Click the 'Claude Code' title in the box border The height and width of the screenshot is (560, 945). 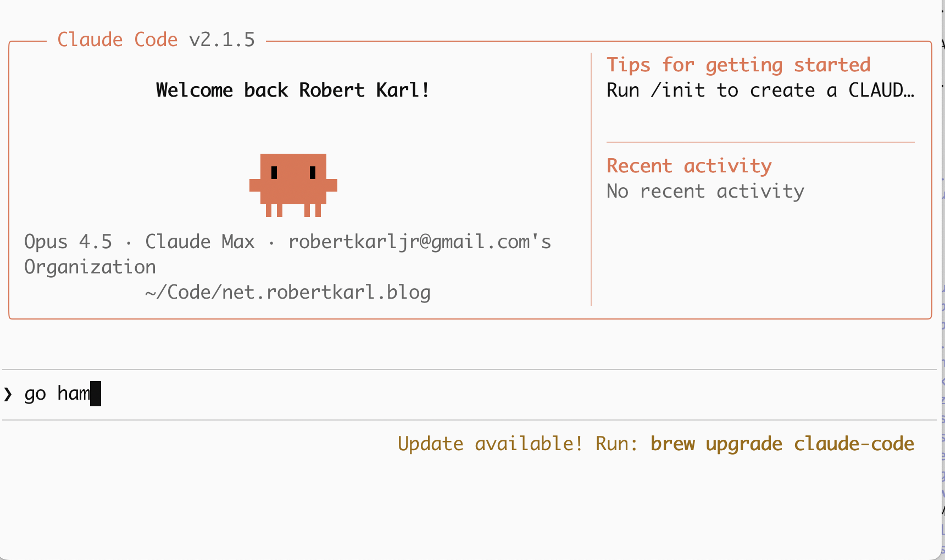(x=117, y=40)
